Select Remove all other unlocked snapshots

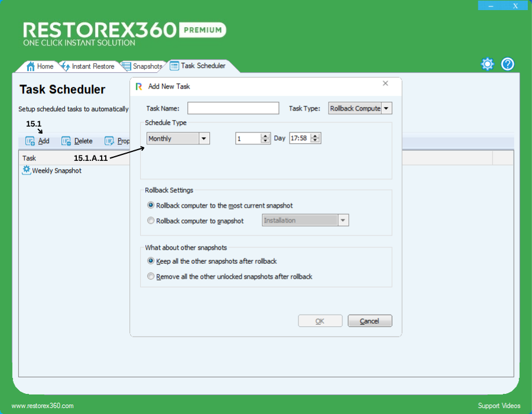point(151,276)
